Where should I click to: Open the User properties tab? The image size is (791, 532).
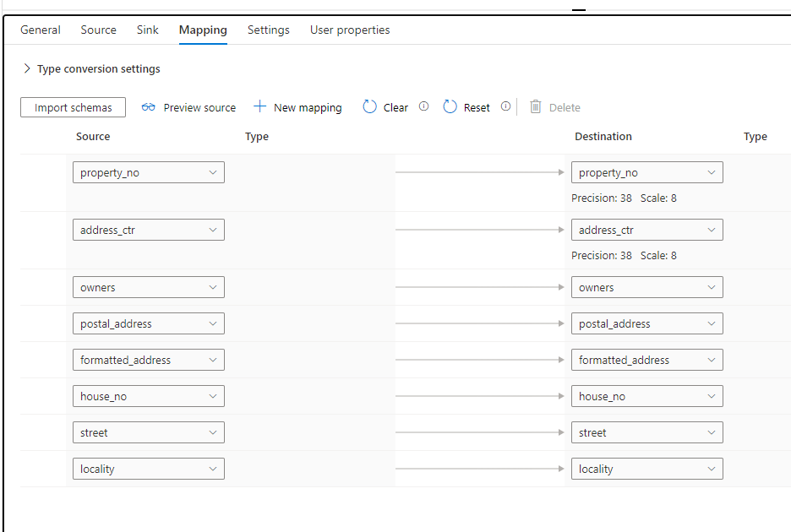coord(350,30)
